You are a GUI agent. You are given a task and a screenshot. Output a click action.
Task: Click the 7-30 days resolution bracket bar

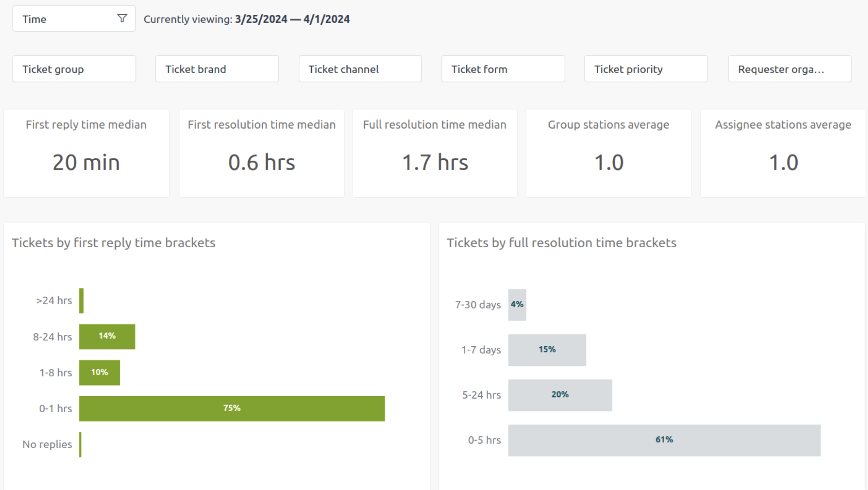coord(516,304)
